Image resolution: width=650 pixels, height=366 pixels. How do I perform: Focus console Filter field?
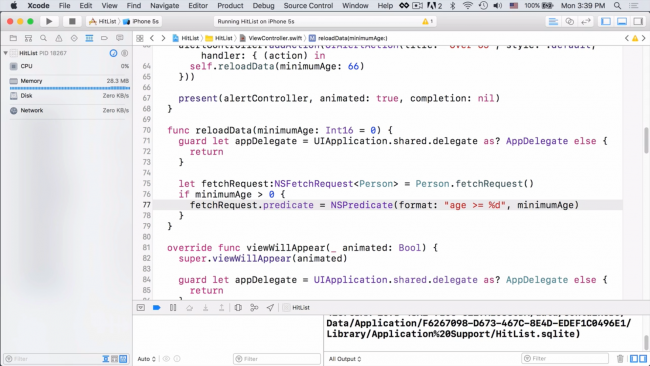tap(565, 359)
